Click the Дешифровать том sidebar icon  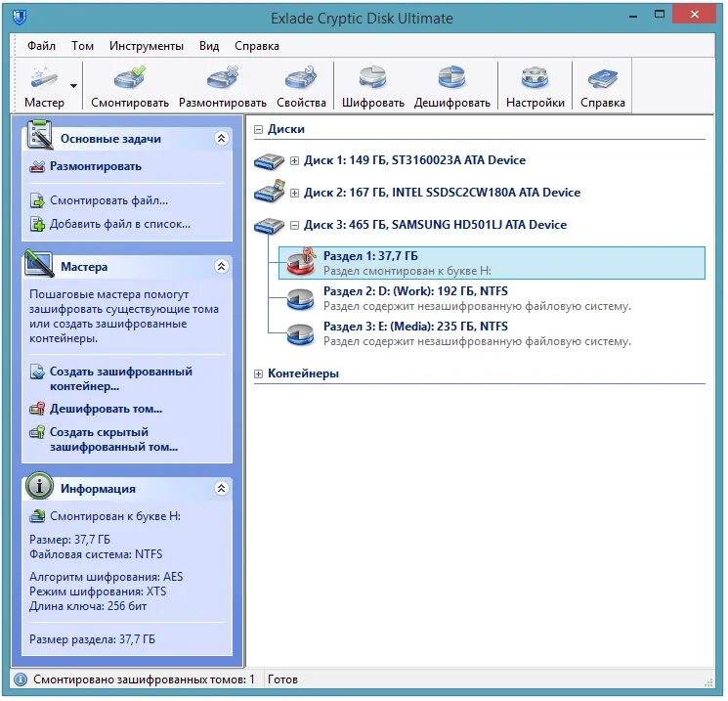click(x=37, y=409)
